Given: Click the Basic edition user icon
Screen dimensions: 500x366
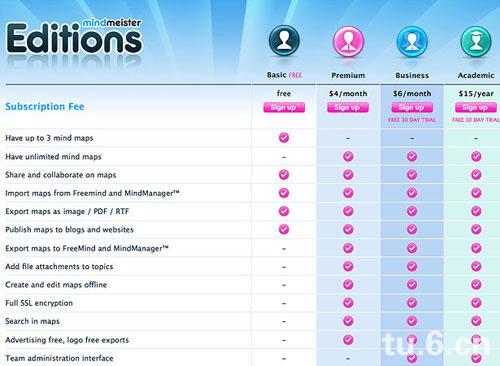Looking at the screenshot, I should [x=284, y=40].
